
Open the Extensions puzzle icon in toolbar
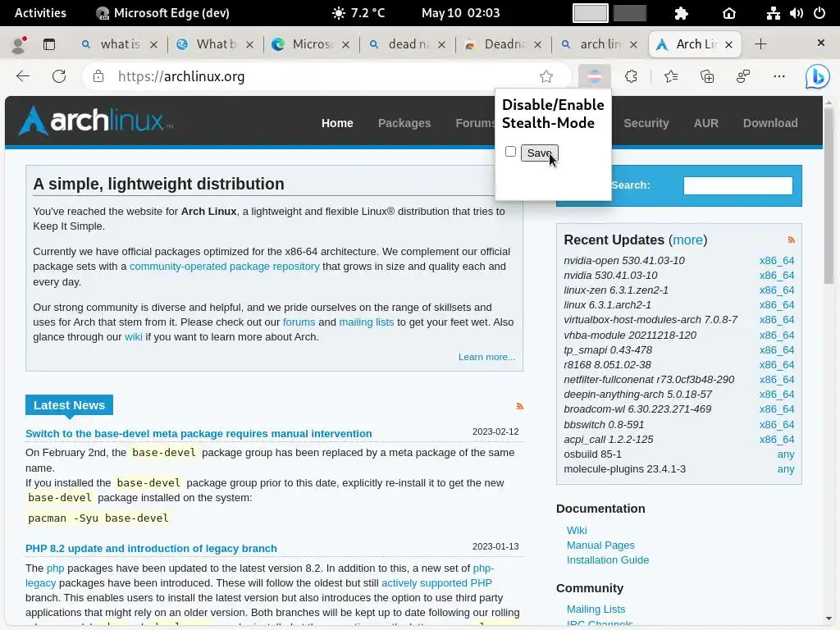tap(631, 76)
